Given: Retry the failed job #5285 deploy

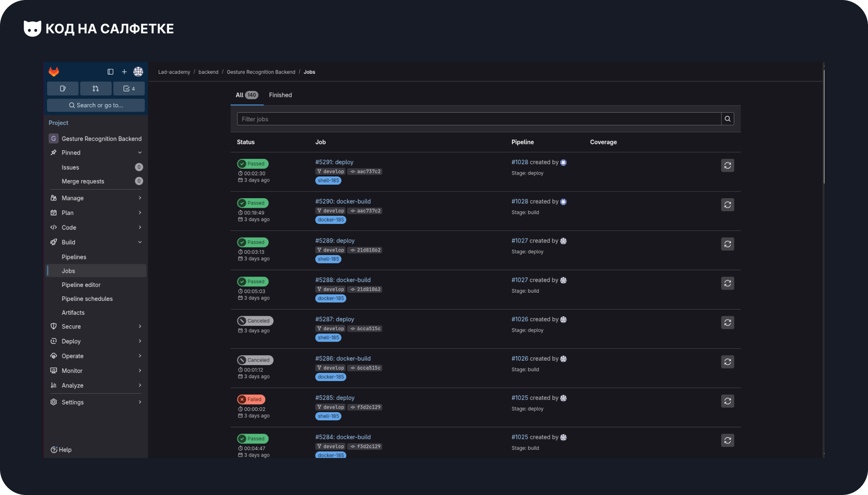Looking at the screenshot, I should tap(727, 401).
